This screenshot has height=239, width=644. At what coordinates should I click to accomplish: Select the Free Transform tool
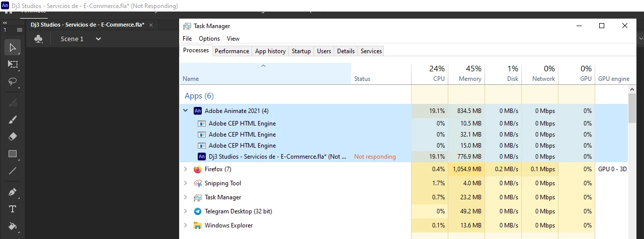pyautogui.click(x=13, y=64)
